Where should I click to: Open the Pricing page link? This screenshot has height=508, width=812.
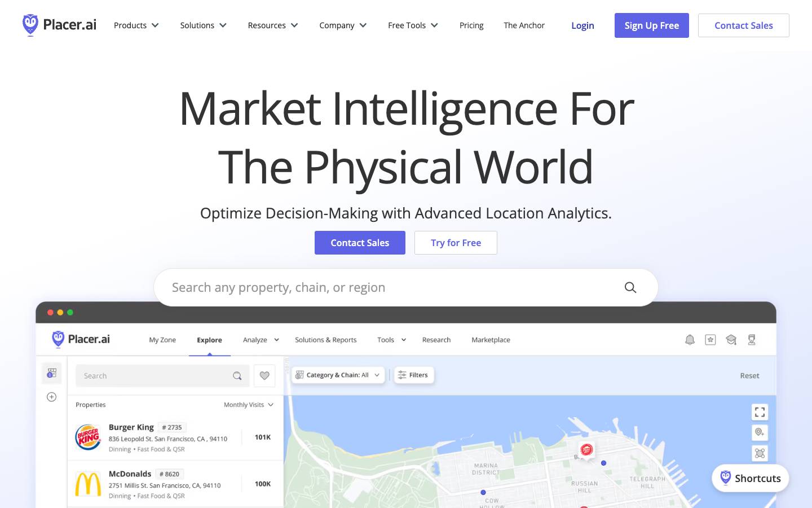[471, 25]
